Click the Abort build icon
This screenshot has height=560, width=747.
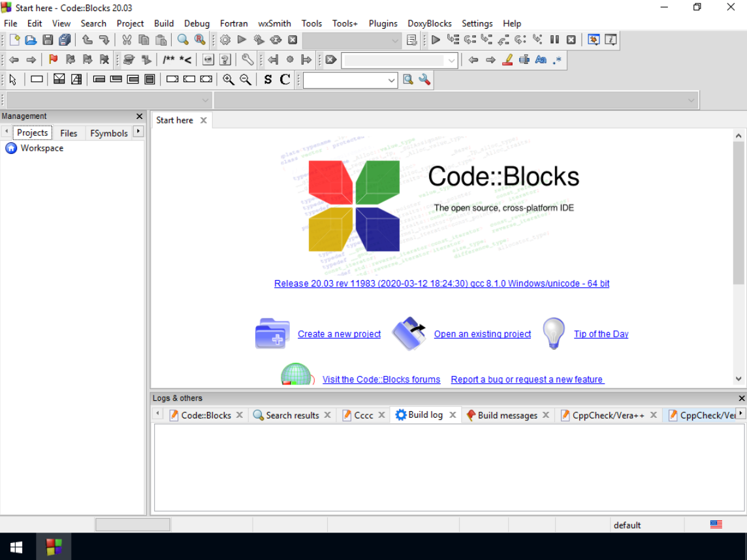point(293,40)
